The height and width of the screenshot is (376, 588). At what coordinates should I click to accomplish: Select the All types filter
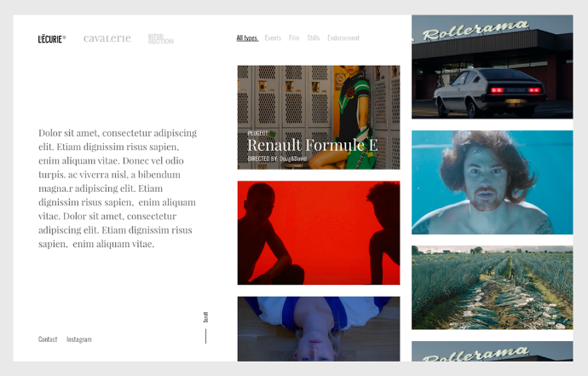pos(247,38)
